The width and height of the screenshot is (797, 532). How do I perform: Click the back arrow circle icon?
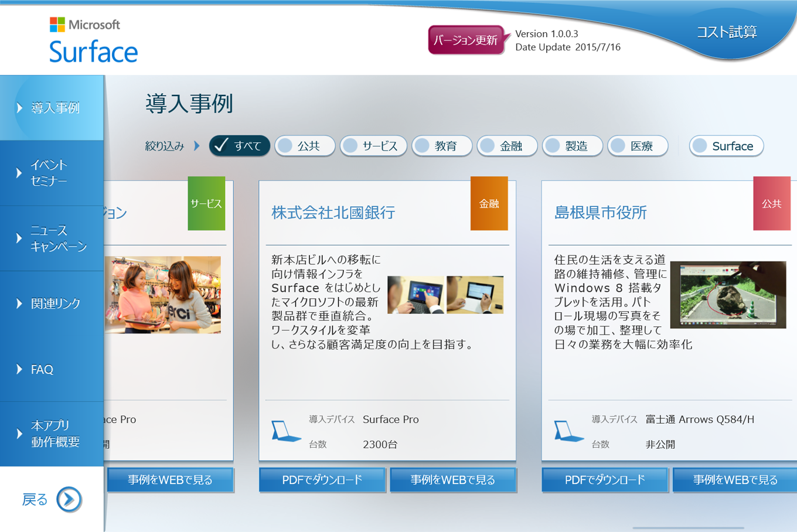[x=69, y=499]
